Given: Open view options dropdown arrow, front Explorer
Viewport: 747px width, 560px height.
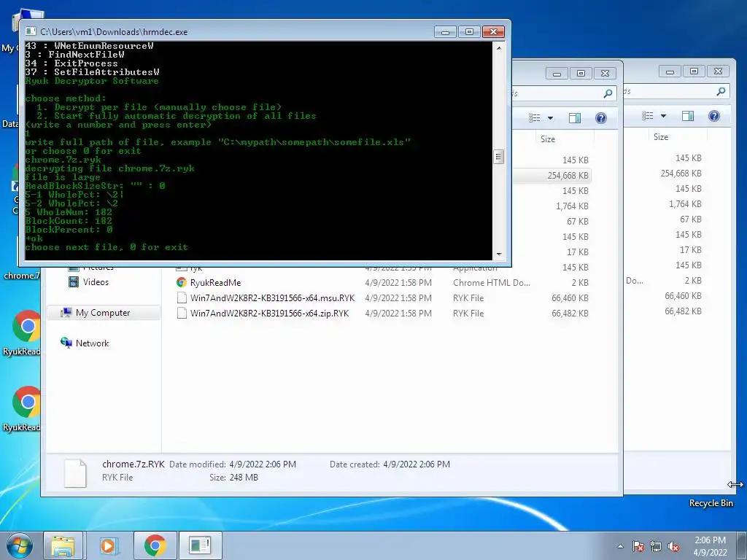Looking at the screenshot, I should [x=550, y=117].
